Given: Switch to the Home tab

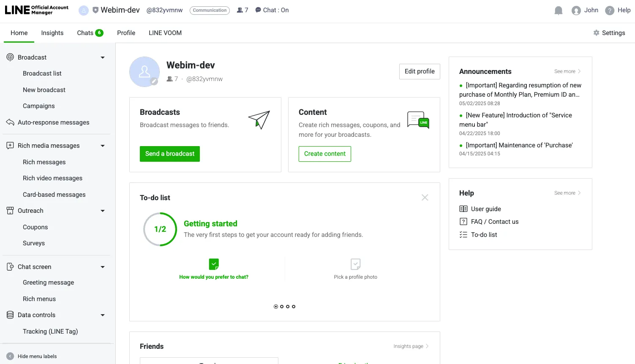Looking at the screenshot, I should click(19, 33).
